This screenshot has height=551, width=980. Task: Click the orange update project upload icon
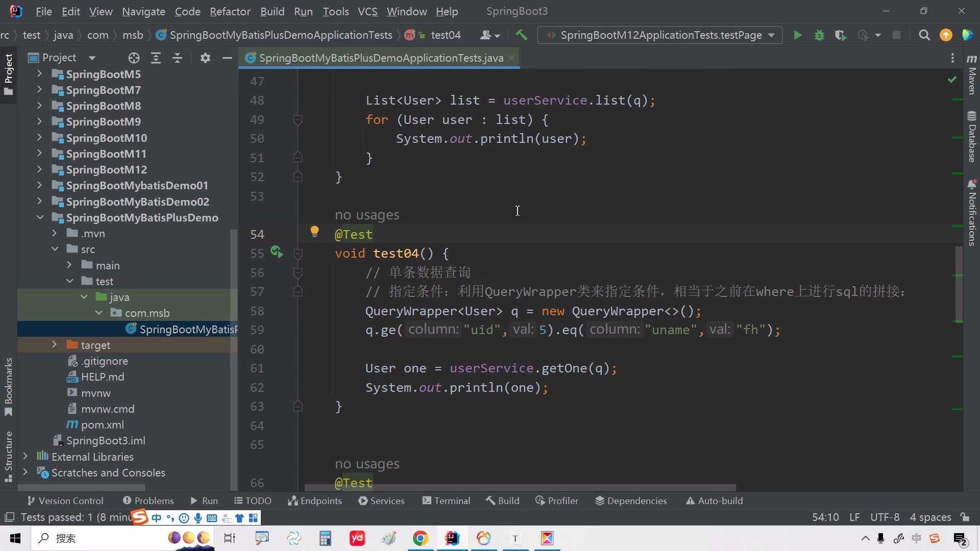947,35
